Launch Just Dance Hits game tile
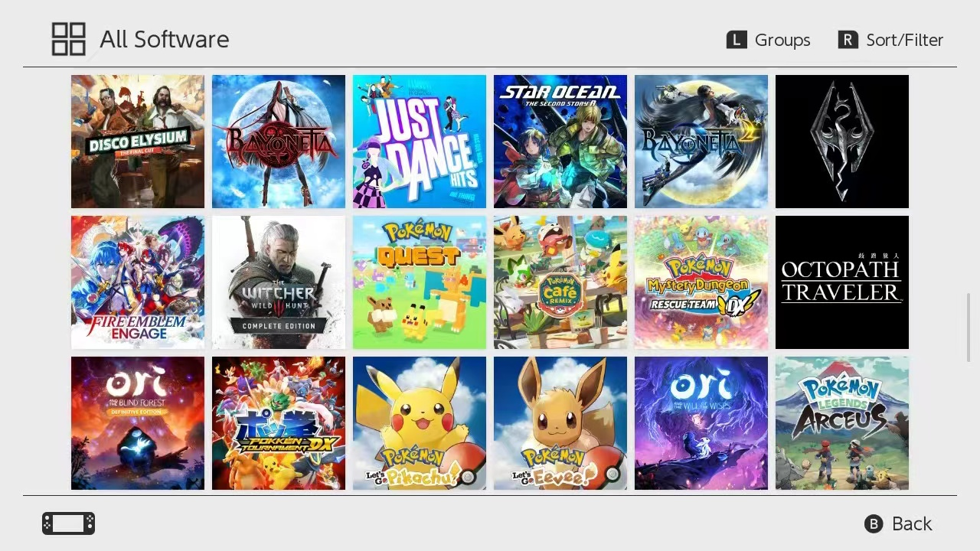Viewport: 980px width, 551px height. tap(420, 142)
